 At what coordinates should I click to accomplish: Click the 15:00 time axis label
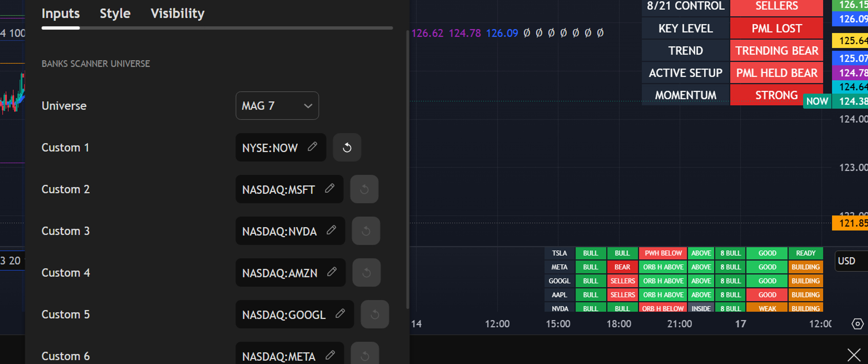pyautogui.click(x=558, y=324)
